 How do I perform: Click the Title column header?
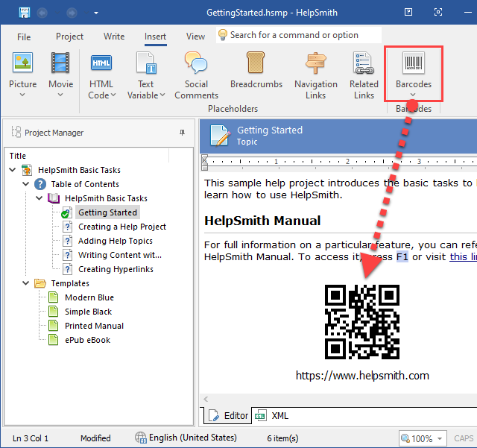[18, 156]
